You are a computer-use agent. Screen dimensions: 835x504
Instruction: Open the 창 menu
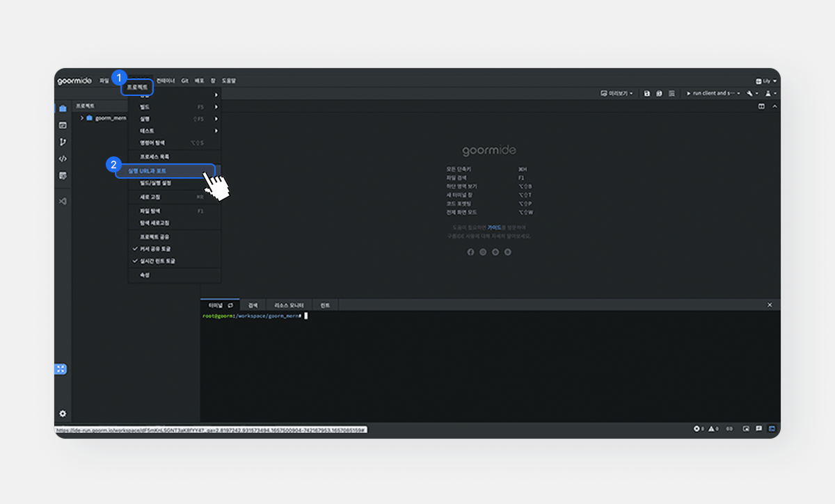click(x=213, y=81)
